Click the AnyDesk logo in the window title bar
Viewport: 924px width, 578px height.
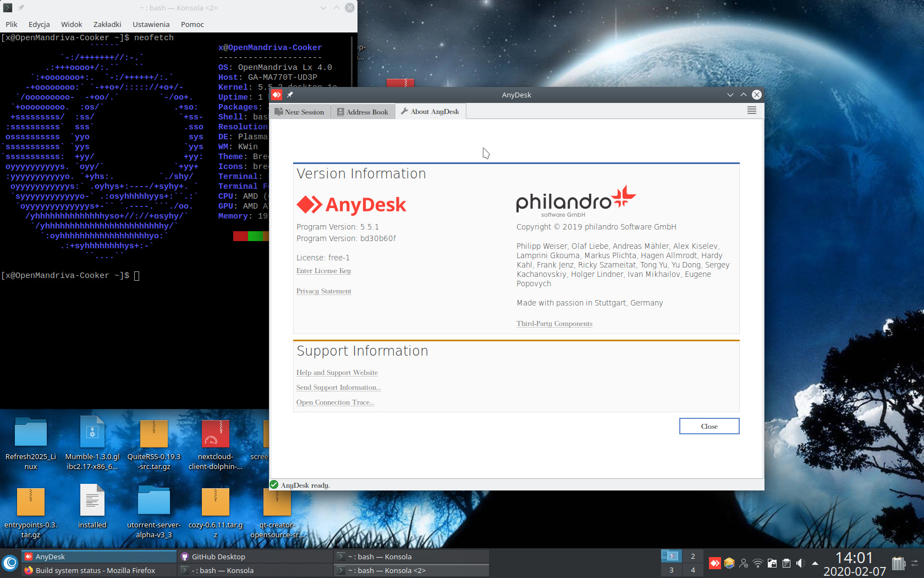pos(277,95)
